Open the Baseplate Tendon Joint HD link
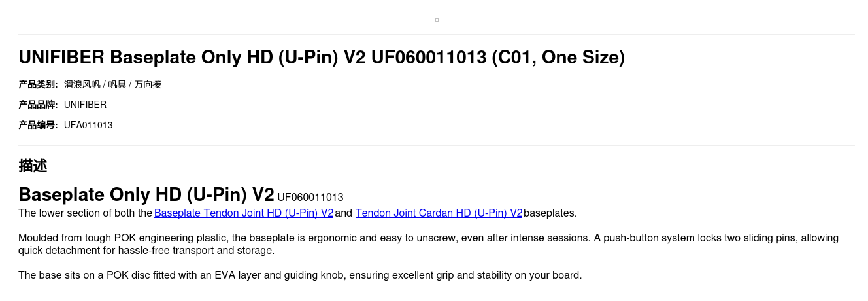Viewport: 868px width, 301px height. 244,213
